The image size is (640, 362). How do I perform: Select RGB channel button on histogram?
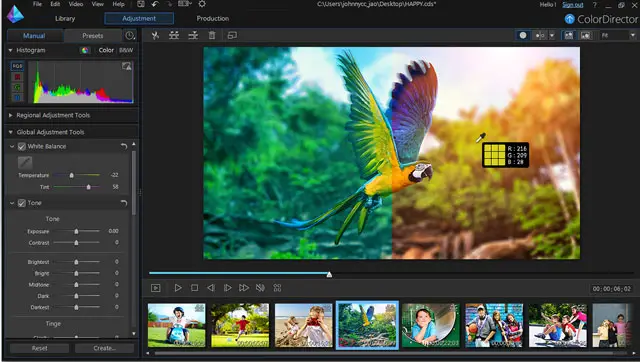17,66
